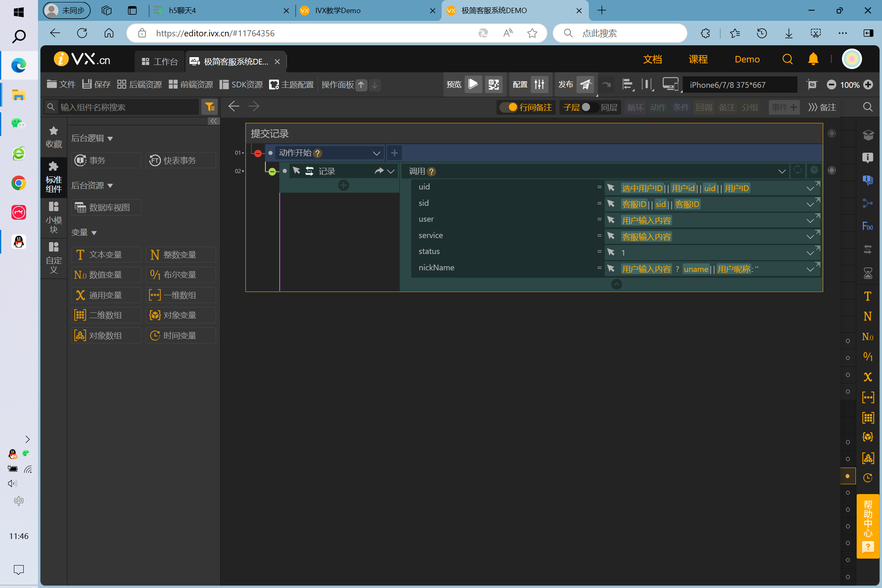Open 课程 link

698,59
